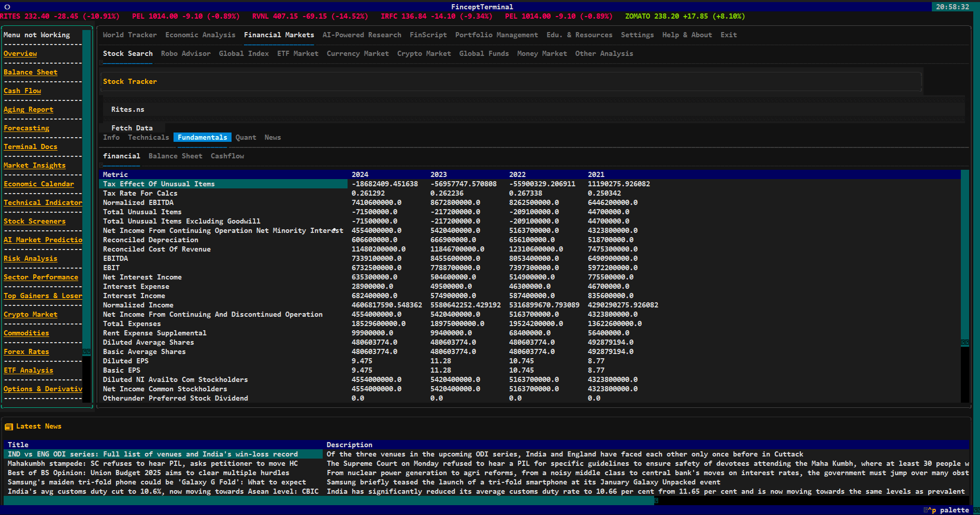Click the financial table's vertical scrollbar
Image resolution: width=980 pixels, height=515 pixels.
point(964,259)
